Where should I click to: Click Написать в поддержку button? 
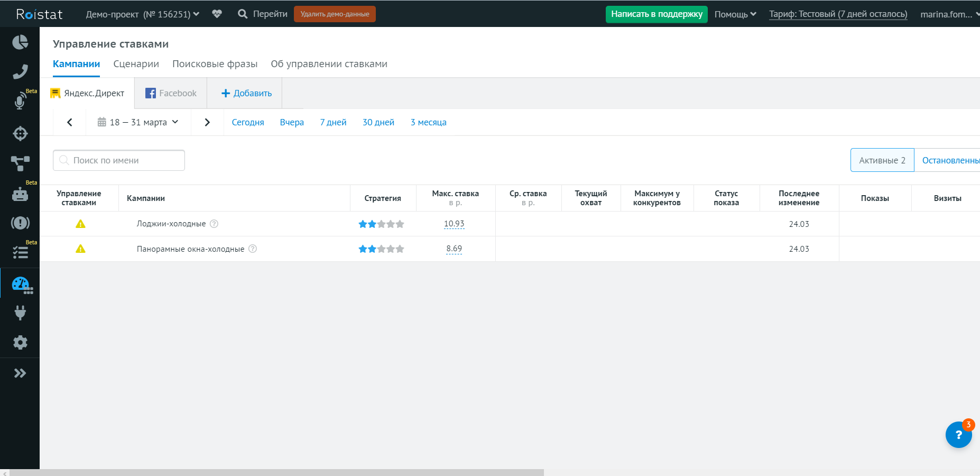[656, 14]
